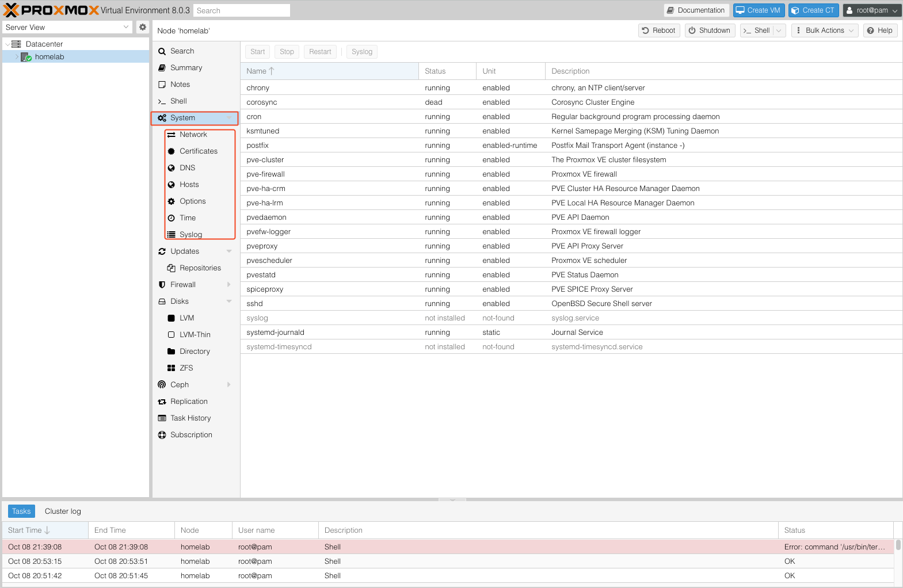Click the LVM-Thin hollow square icon
The width and height of the screenshot is (903, 588).
[x=172, y=335]
